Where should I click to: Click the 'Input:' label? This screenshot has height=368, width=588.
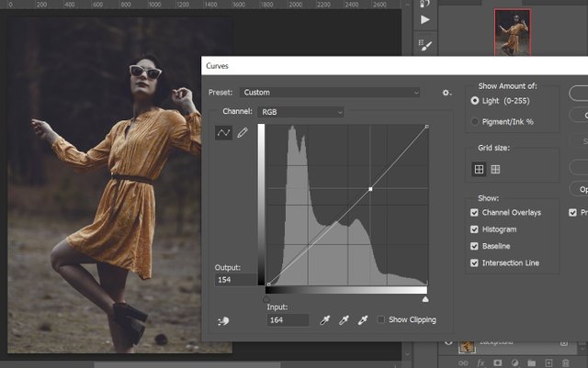point(277,307)
